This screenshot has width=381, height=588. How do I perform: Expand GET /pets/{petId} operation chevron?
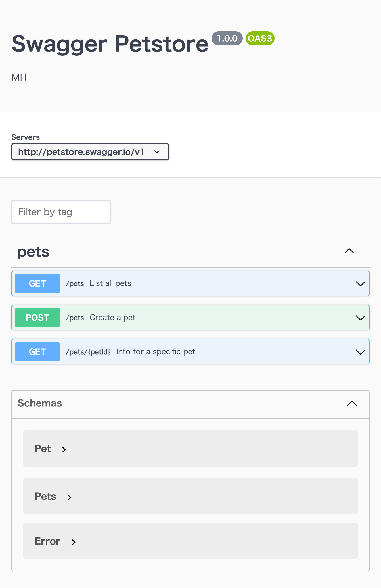[360, 352]
